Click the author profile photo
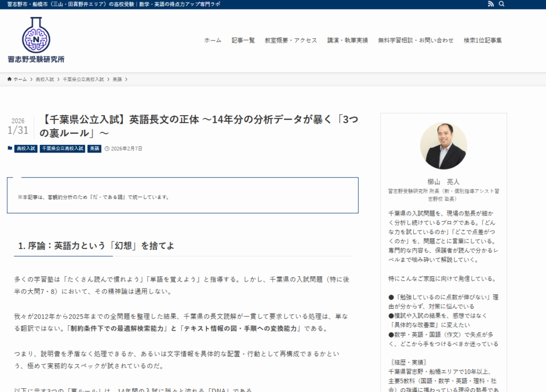546x392 pixels. point(443,146)
